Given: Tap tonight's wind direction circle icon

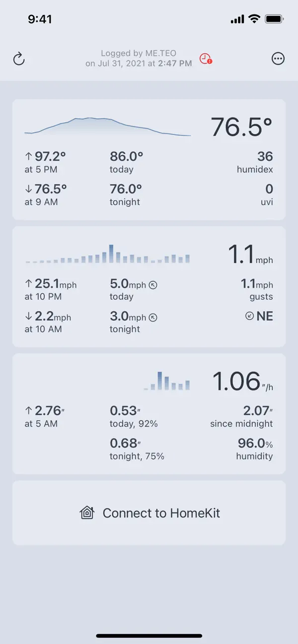Looking at the screenshot, I should (x=153, y=318).
